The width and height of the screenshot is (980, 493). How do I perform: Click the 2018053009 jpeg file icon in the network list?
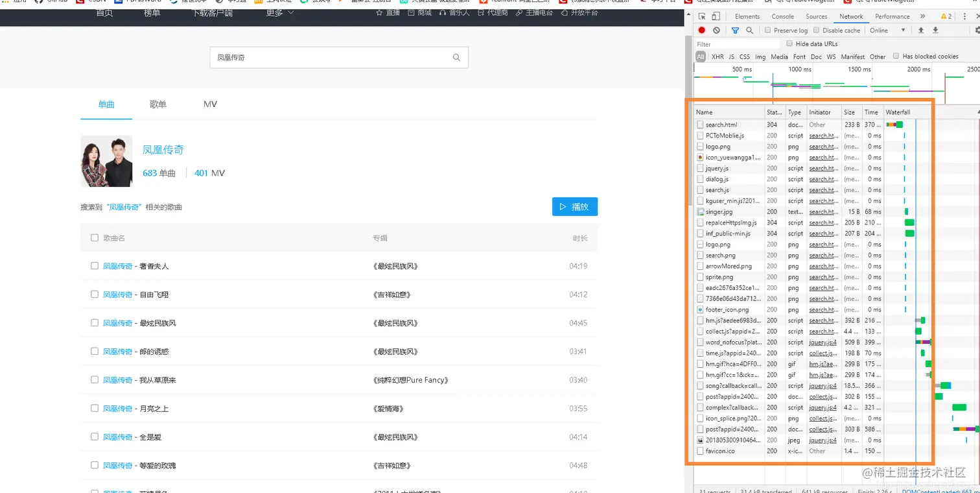pos(700,440)
